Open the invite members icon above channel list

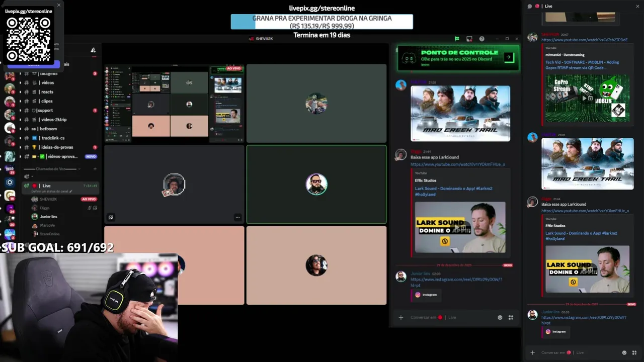(93, 50)
